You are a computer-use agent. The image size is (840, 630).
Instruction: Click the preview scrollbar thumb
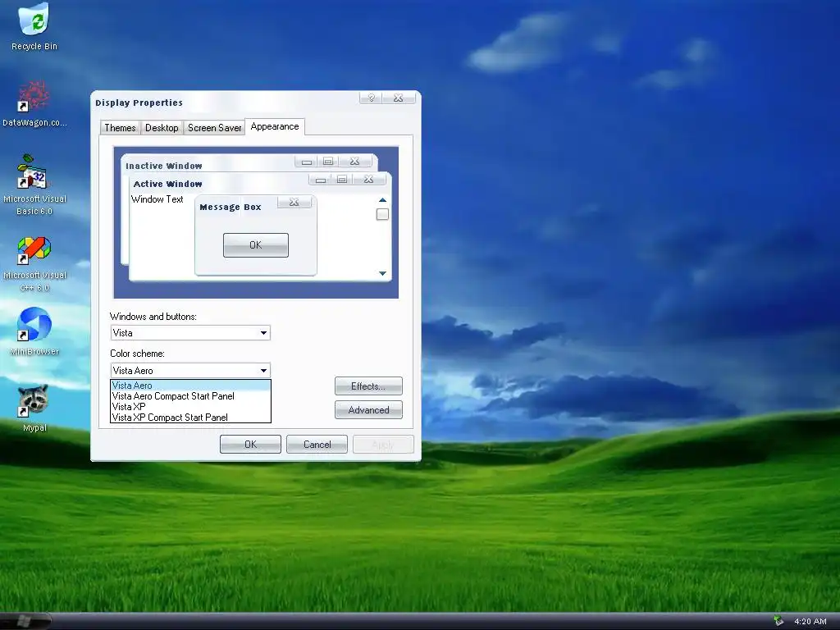(382, 214)
